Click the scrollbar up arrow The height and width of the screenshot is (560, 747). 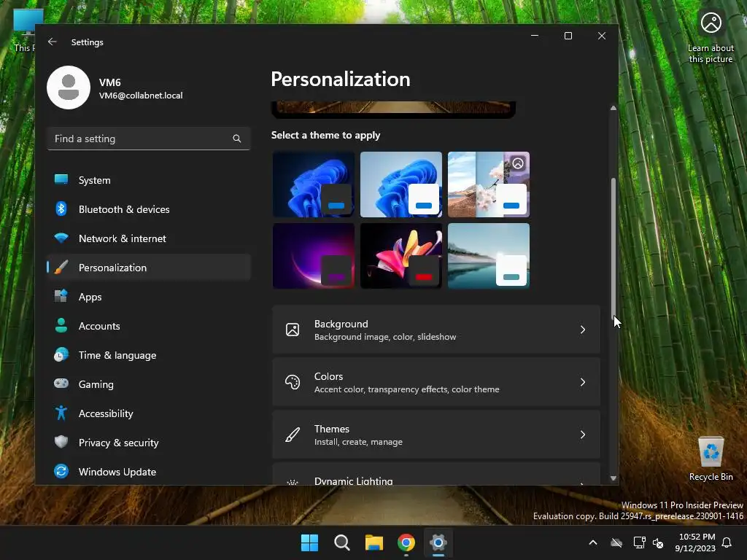(613, 108)
